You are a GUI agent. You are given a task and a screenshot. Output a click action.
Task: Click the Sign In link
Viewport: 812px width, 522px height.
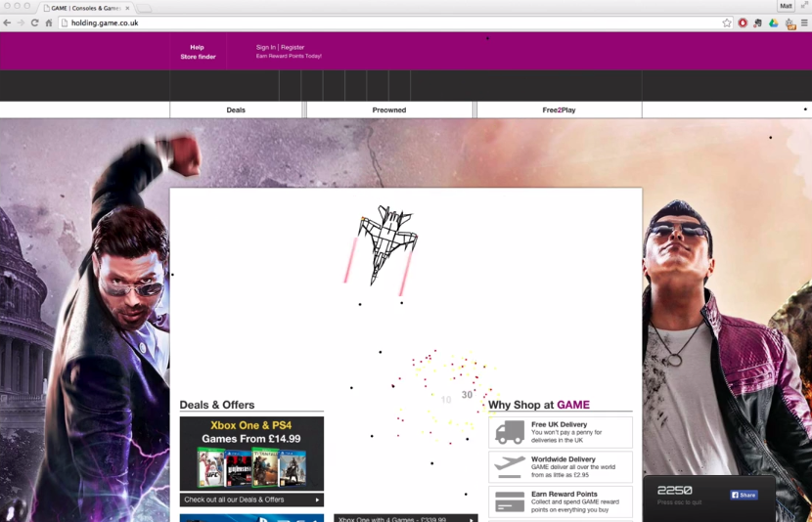pos(265,47)
